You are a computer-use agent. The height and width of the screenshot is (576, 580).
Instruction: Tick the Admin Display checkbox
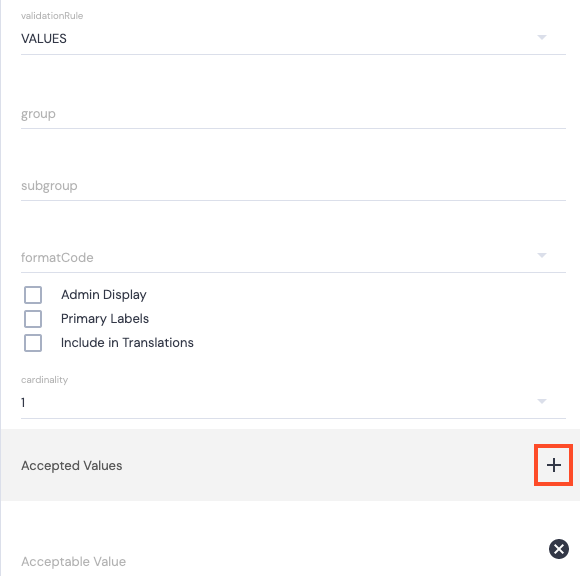[x=33, y=295]
